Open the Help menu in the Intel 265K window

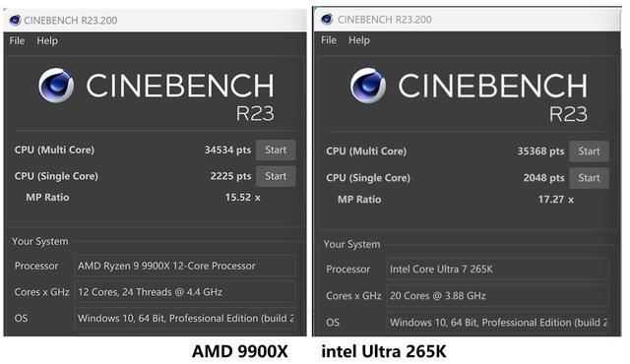coord(358,40)
